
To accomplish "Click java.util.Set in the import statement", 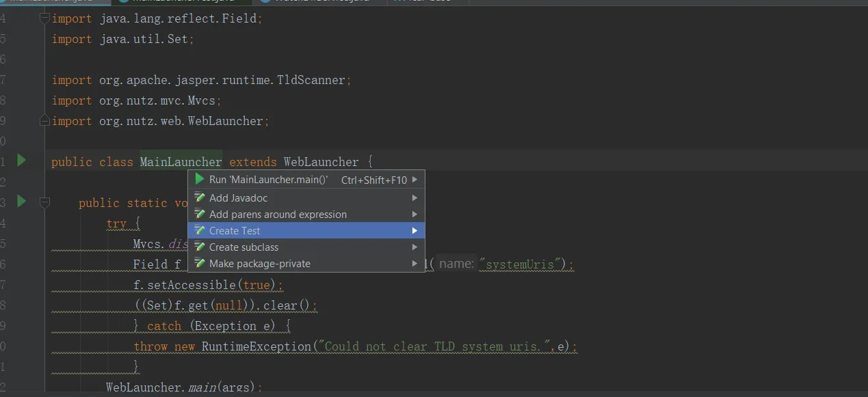I will 143,39.
